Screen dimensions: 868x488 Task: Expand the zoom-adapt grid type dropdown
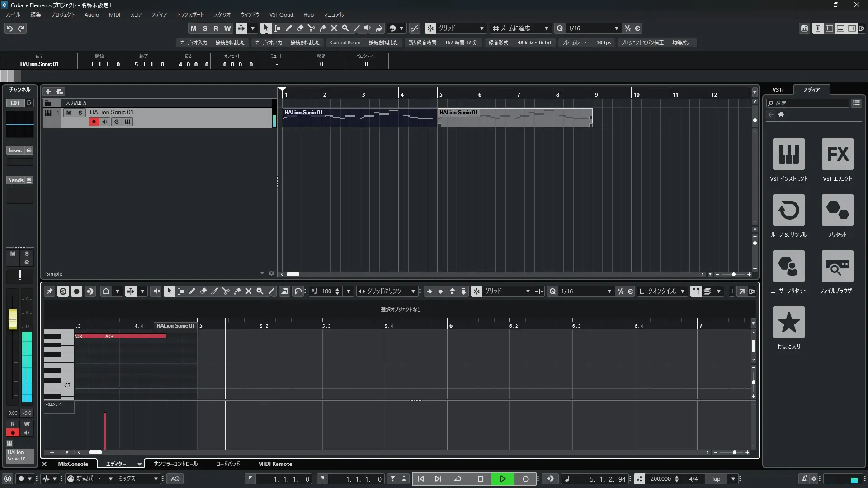(x=546, y=28)
